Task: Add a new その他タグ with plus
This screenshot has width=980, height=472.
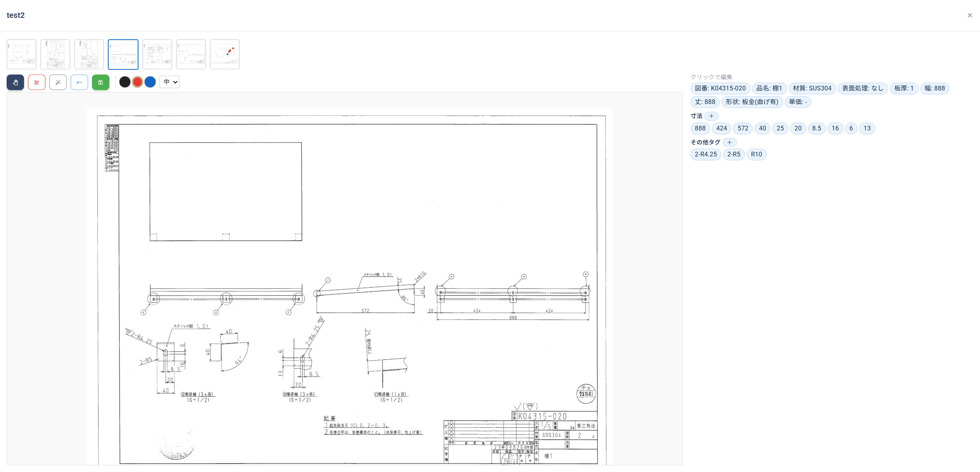Action: tap(729, 142)
